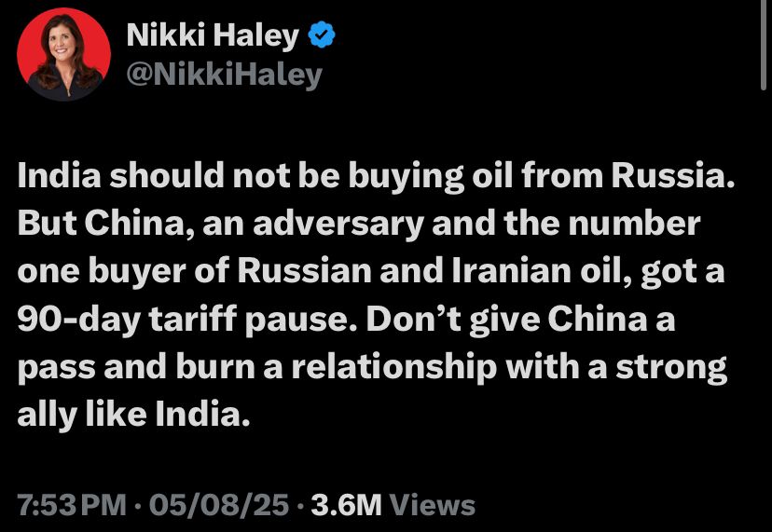Visit the @NikkiHaley handle link
The image size is (772, 532).
[225, 75]
